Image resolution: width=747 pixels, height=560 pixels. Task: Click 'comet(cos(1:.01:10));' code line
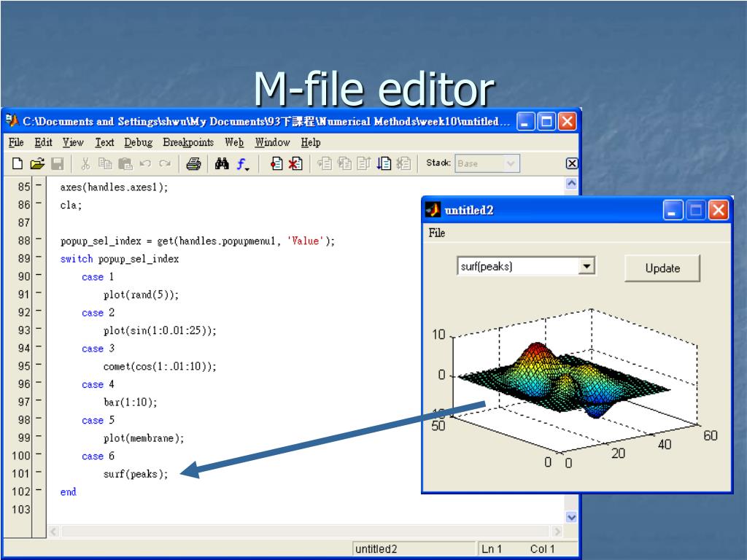point(160,366)
